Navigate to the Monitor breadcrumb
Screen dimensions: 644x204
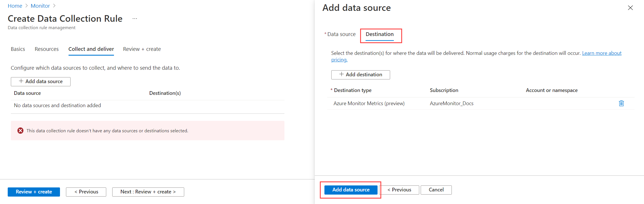pos(40,6)
